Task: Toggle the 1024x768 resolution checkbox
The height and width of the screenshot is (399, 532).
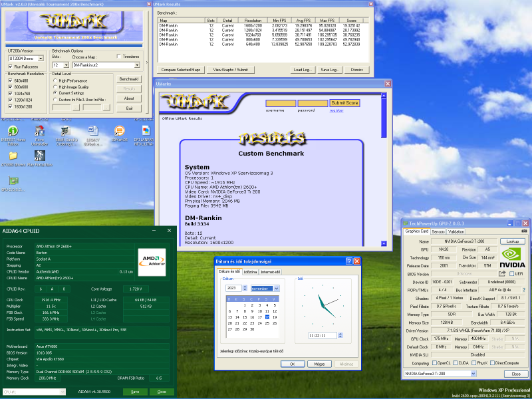Action: [10, 93]
